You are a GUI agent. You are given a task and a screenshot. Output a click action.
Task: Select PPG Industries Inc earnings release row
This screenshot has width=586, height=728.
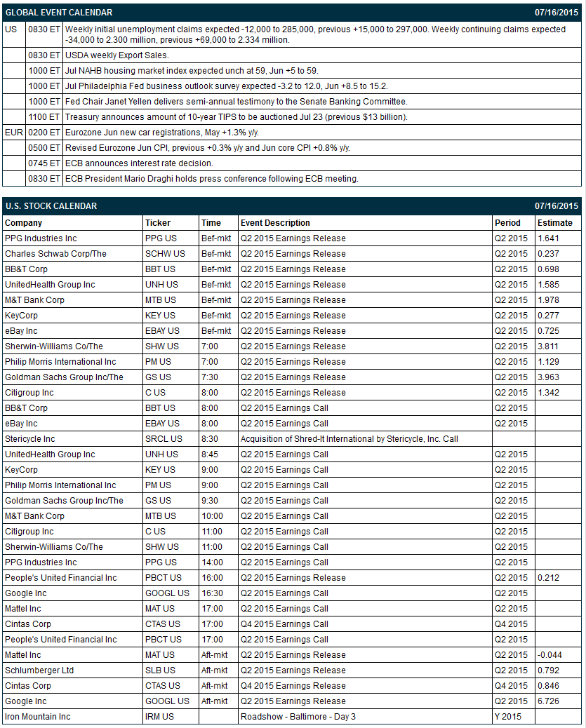click(292, 238)
